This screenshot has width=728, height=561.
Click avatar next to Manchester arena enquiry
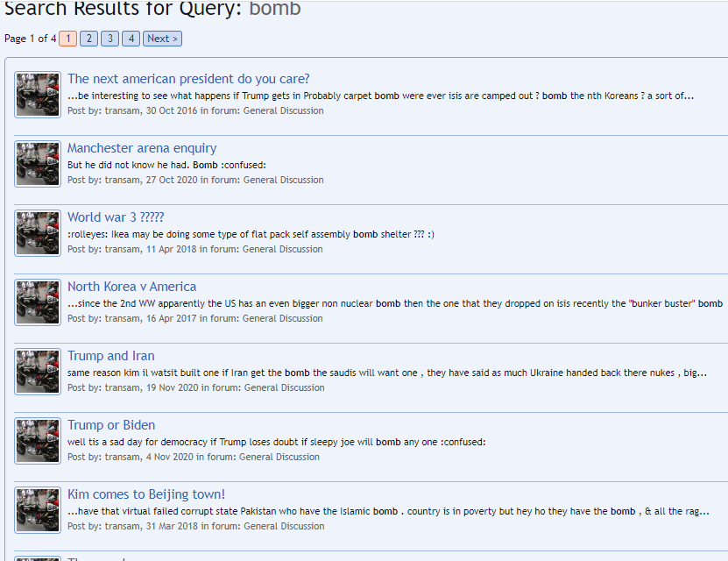[38, 164]
